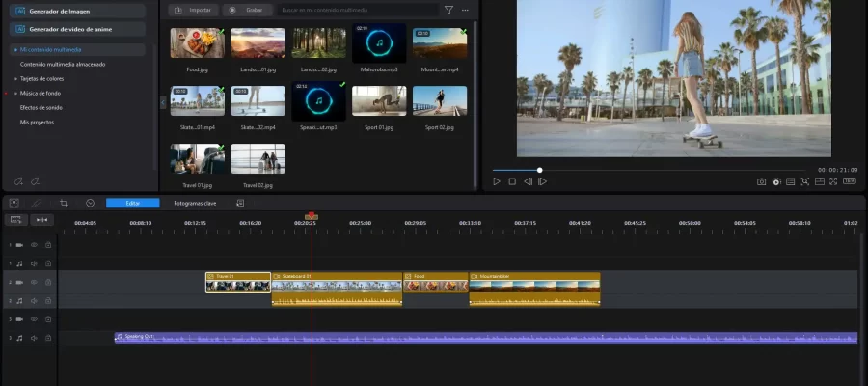Step to the next frame in preview
This screenshot has width=868, height=386.
(542, 181)
